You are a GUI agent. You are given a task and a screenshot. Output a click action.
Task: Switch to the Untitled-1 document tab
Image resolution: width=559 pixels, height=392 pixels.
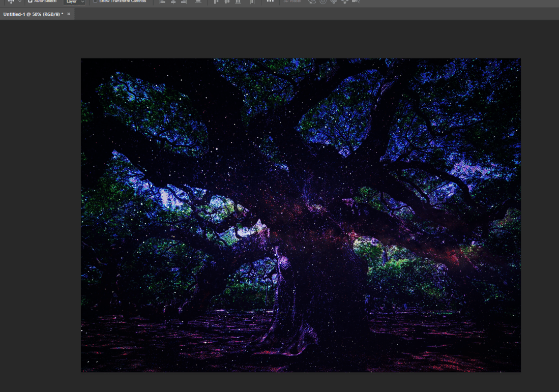click(x=33, y=14)
